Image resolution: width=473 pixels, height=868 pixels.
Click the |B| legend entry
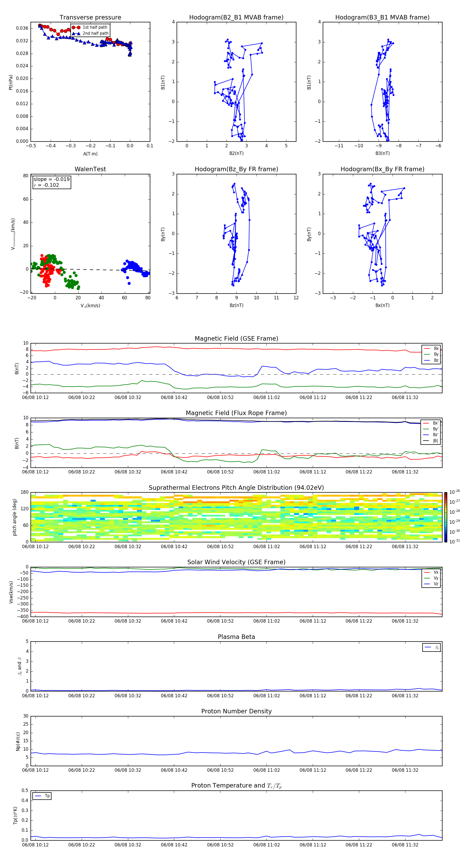[431, 441]
